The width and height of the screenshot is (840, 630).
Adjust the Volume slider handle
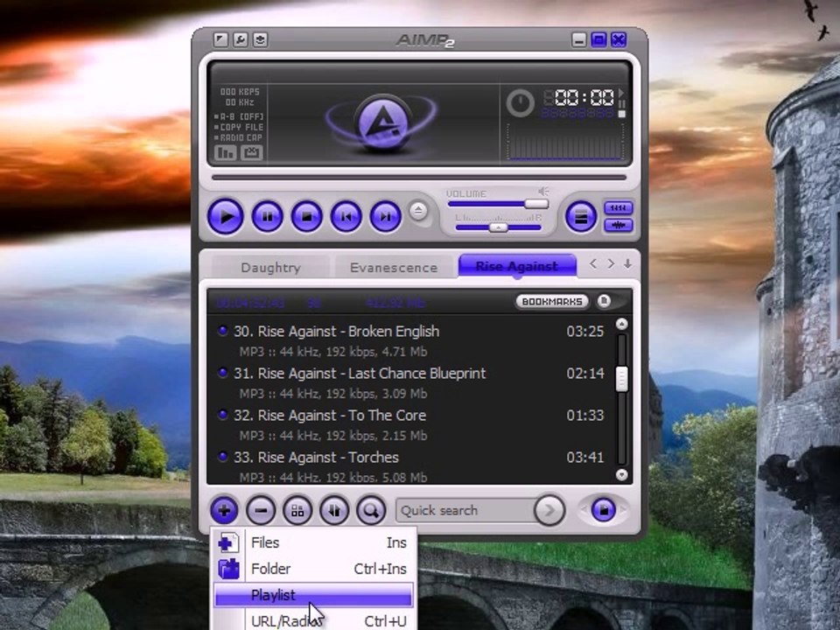536,204
